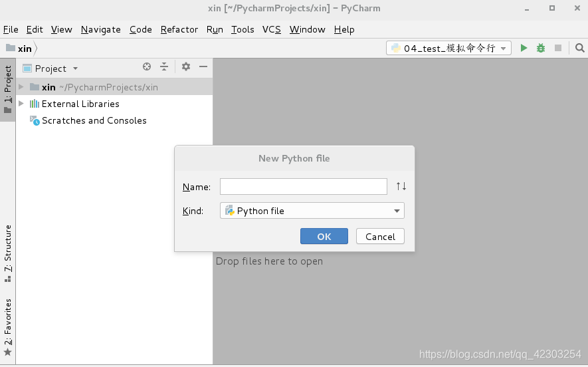This screenshot has height=367, width=588.
Task: Open the Navigate menu
Action: click(x=100, y=29)
